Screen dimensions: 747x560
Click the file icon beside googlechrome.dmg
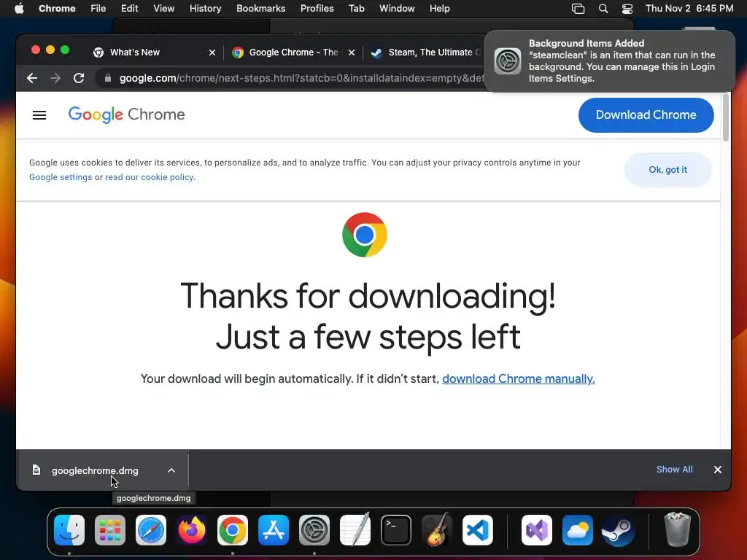[36, 470]
